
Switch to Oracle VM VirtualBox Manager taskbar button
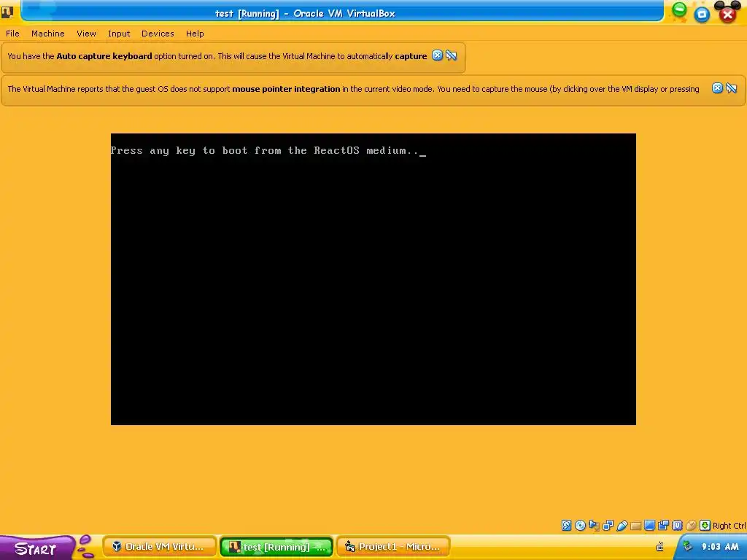(x=160, y=547)
